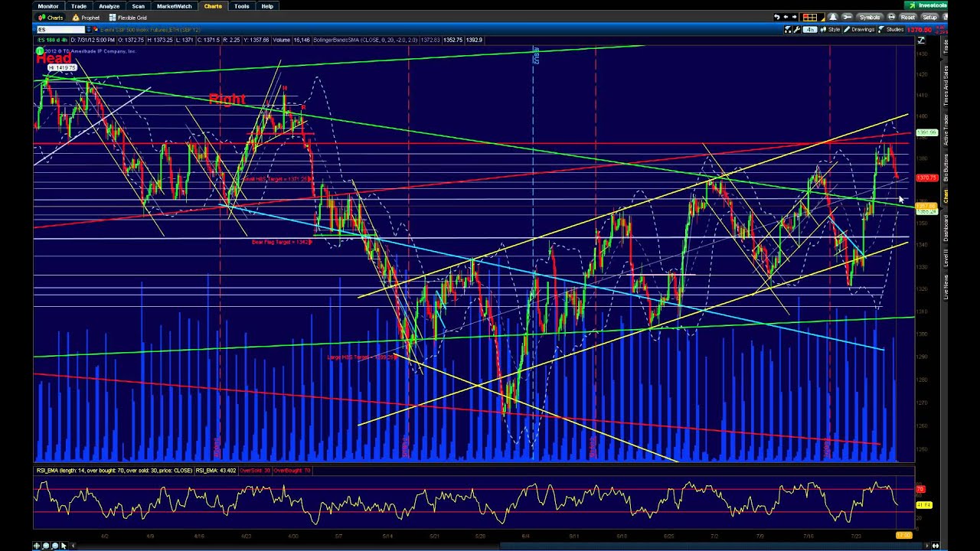Click the last price 1370.50 readout
The width and height of the screenshot is (980, 551).
pyautogui.click(x=920, y=30)
